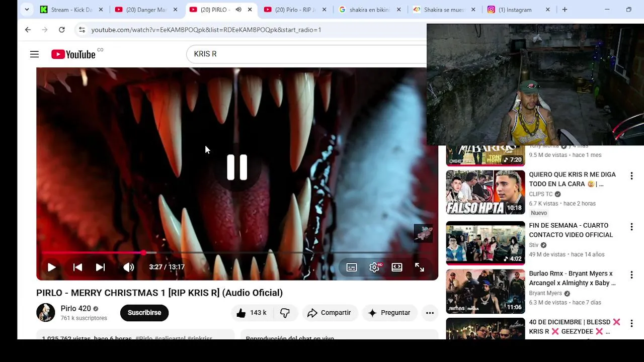
Task: Close the active PIRLO tab
Action: (250, 10)
